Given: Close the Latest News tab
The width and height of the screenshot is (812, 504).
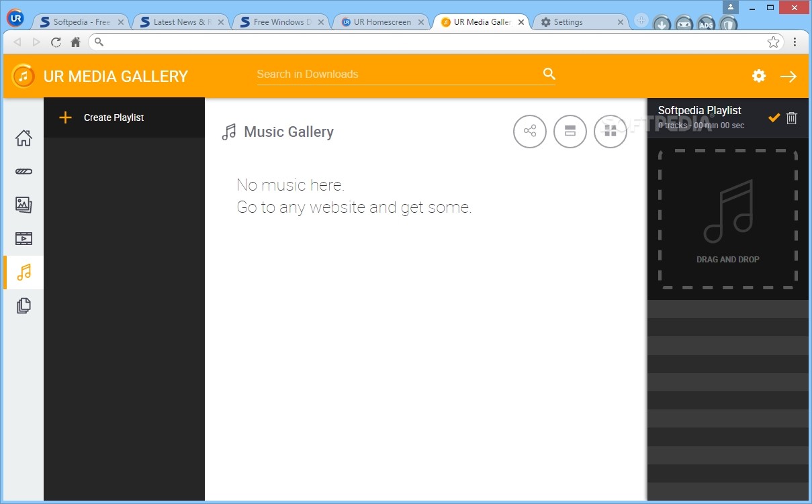Looking at the screenshot, I should (x=221, y=22).
